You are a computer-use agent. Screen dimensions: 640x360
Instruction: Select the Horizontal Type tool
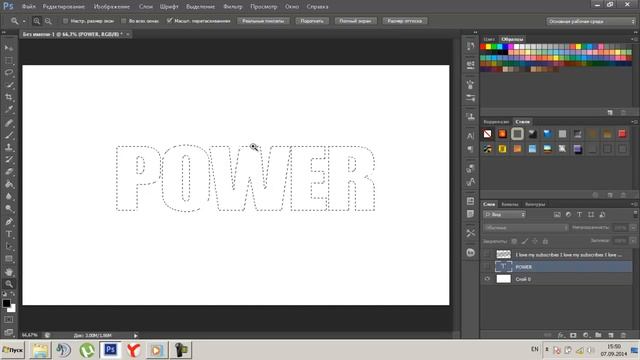click(x=9, y=234)
